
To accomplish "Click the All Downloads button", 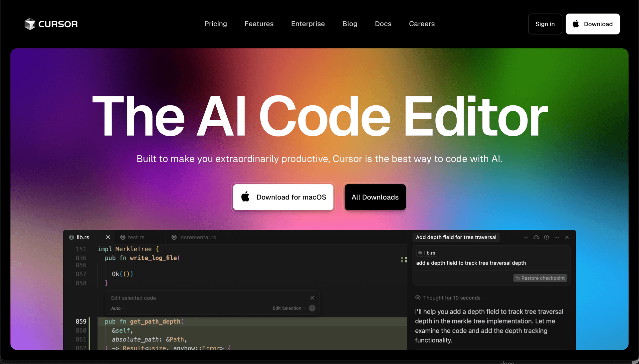I will point(375,197).
